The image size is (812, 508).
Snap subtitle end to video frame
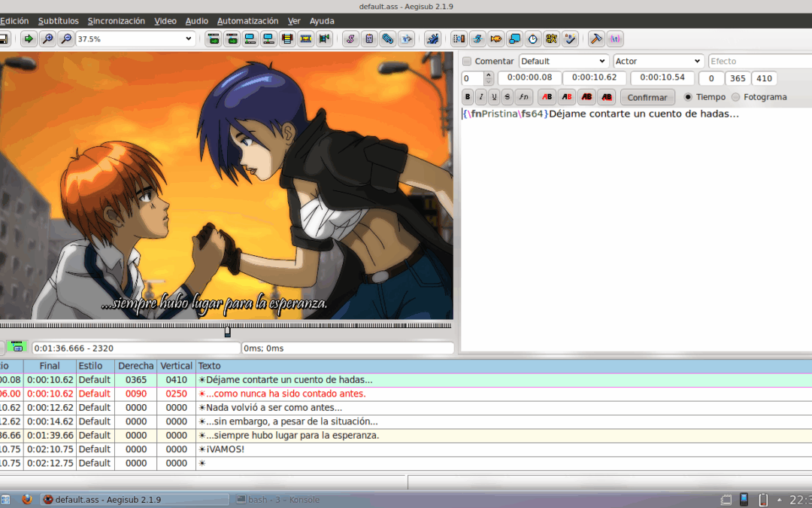(x=268, y=39)
